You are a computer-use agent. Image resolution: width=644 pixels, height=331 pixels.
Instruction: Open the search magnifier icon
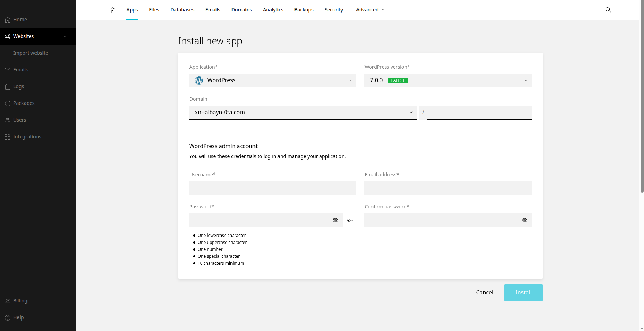(x=608, y=10)
